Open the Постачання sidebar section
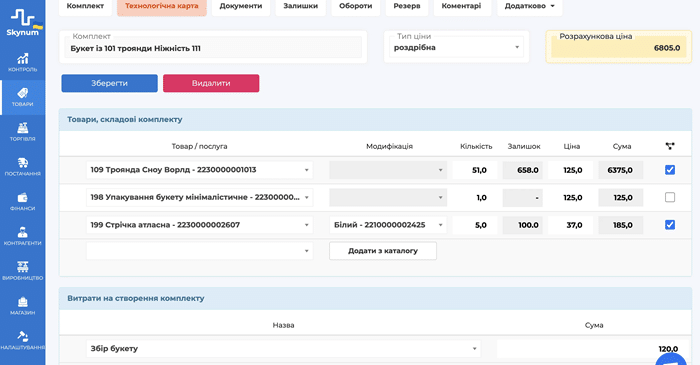 click(23, 167)
